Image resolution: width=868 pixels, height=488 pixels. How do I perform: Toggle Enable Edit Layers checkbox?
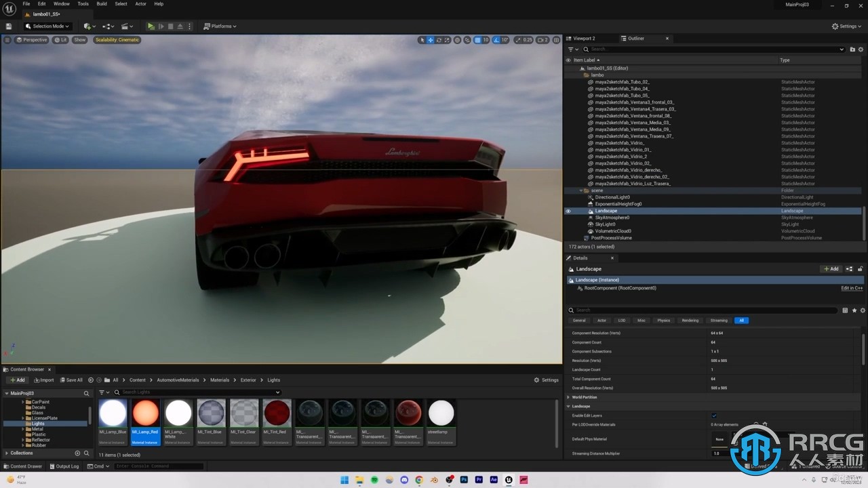pyautogui.click(x=714, y=415)
